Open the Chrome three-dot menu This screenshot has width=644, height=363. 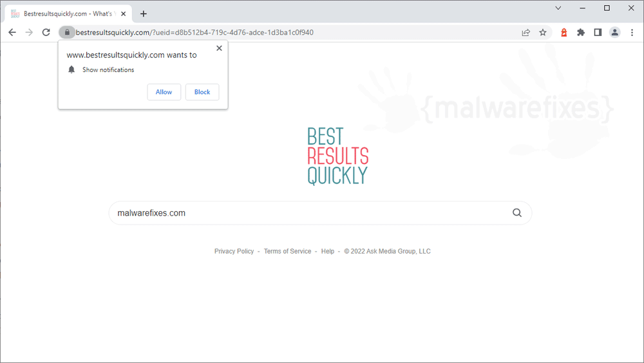[632, 32]
